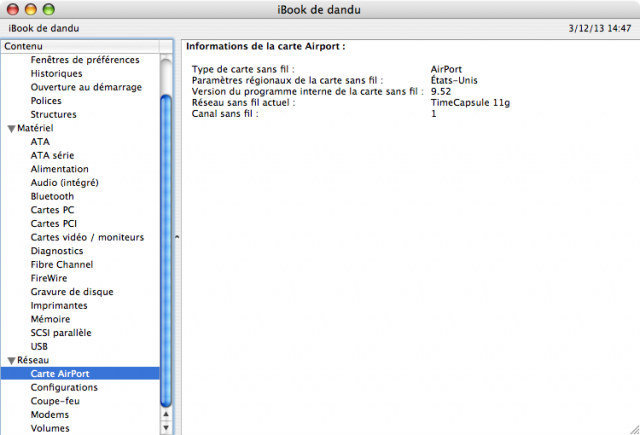Show Alimentation information
The image size is (640, 435).
[60, 169]
